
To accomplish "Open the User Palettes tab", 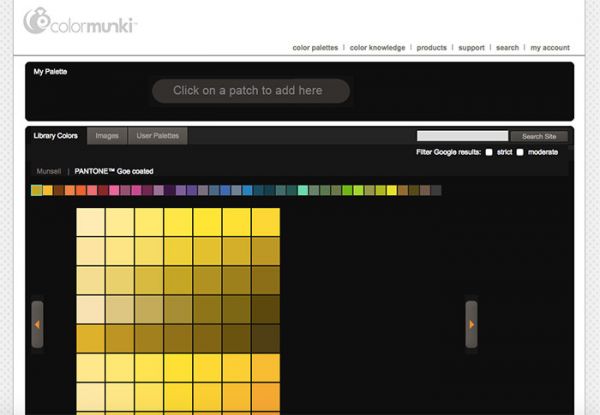I will [x=158, y=136].
